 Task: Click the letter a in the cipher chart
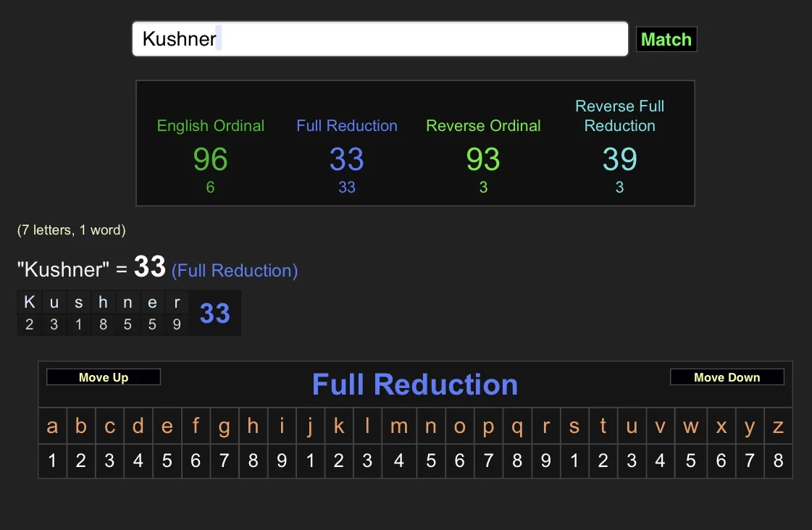pyautogui.click(x=52, y=426)
